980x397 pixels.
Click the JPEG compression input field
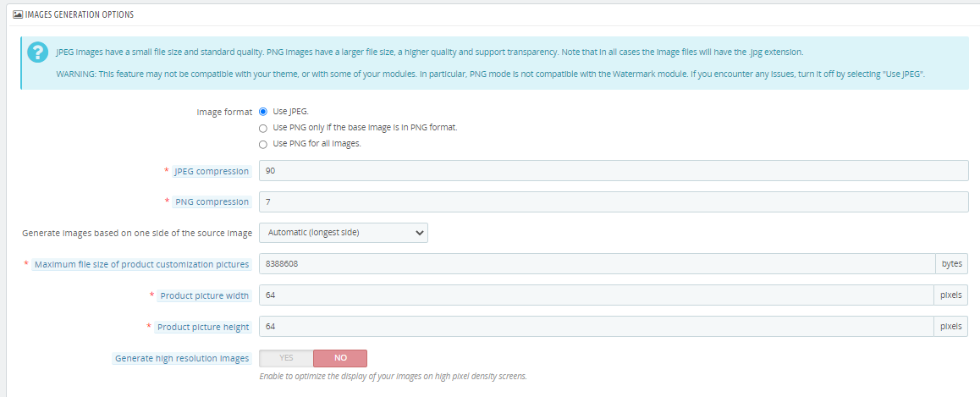pyautogui.click(x=614, y=171)
